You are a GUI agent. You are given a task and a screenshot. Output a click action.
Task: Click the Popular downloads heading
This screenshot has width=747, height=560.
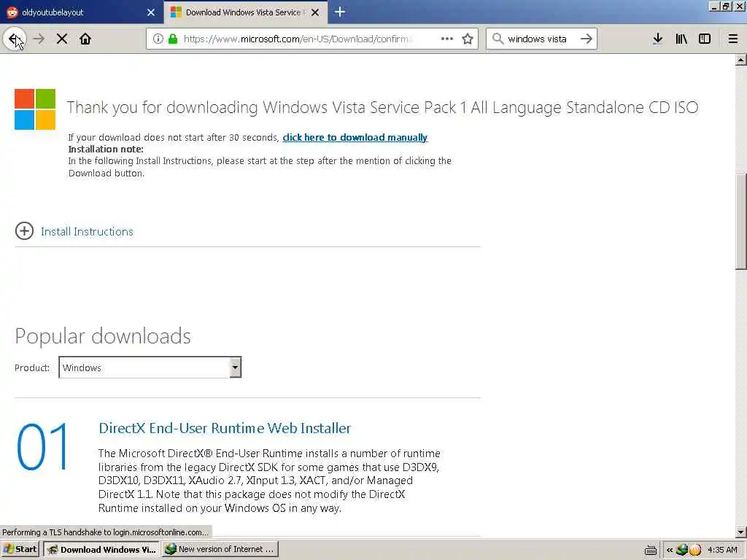point(103,335)
